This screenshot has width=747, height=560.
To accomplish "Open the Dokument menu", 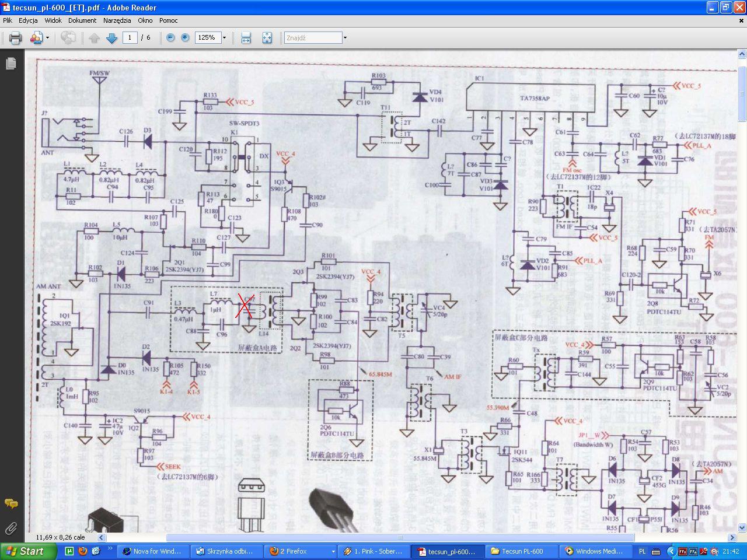I will (x=82, y=20).
